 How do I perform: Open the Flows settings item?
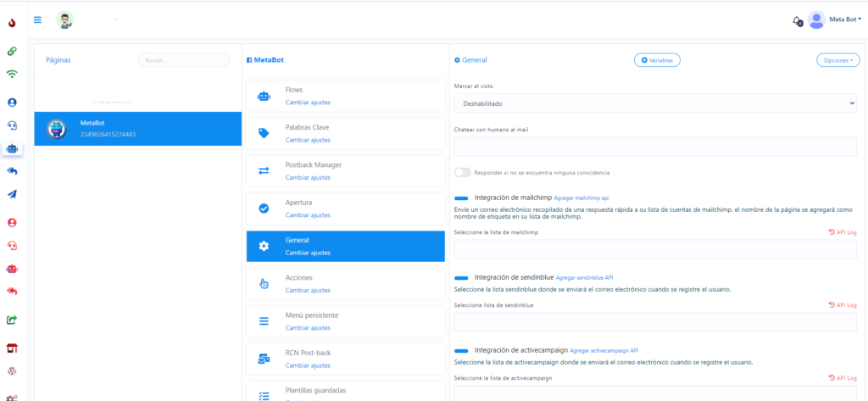coord(345,96)
